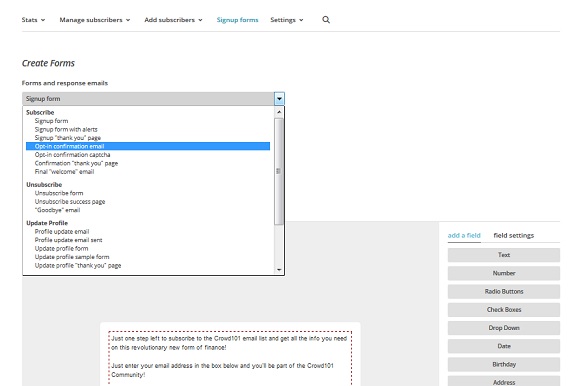Choose Profile update email option
This screenshot has height=386, width=585.
tap(62, 232)
